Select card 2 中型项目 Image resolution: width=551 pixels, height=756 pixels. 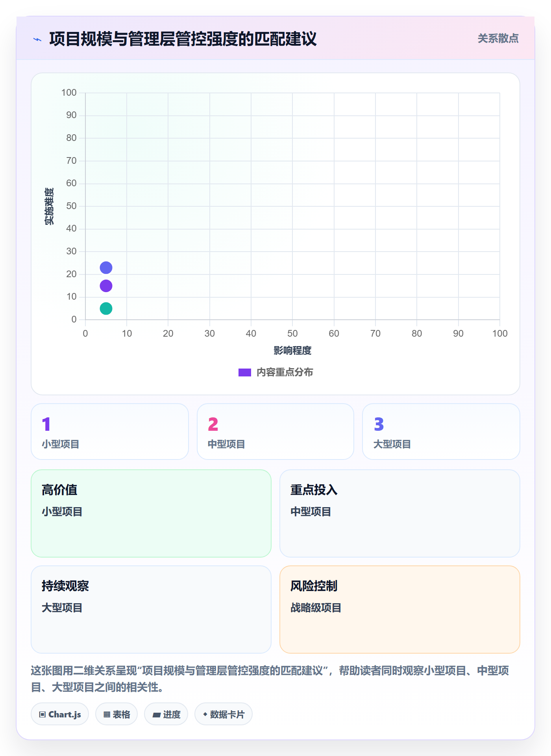click(x=275, y=432)
